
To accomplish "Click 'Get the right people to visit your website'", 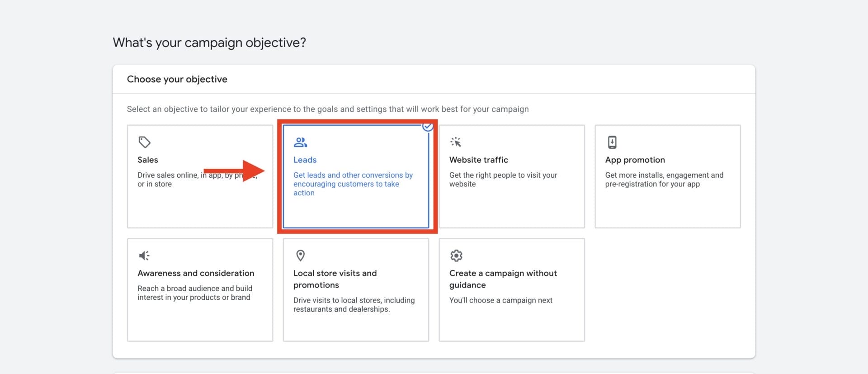I will (x=503, y=180).
